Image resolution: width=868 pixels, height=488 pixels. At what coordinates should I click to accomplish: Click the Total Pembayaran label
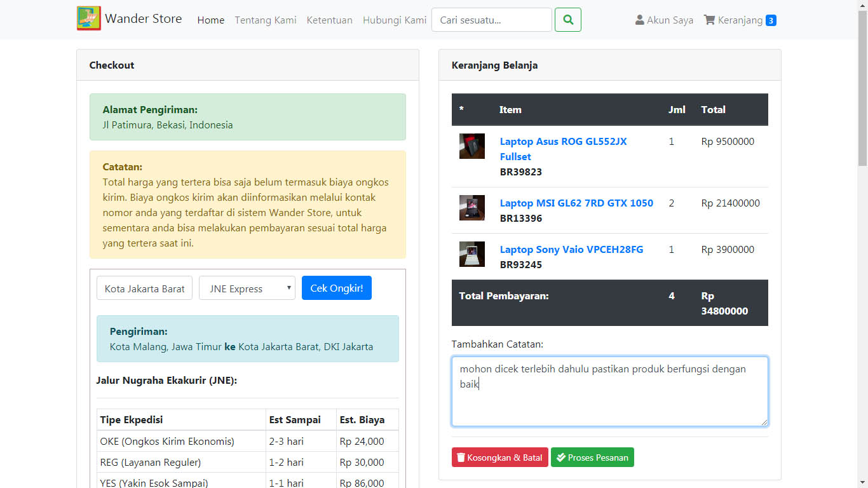504,295
